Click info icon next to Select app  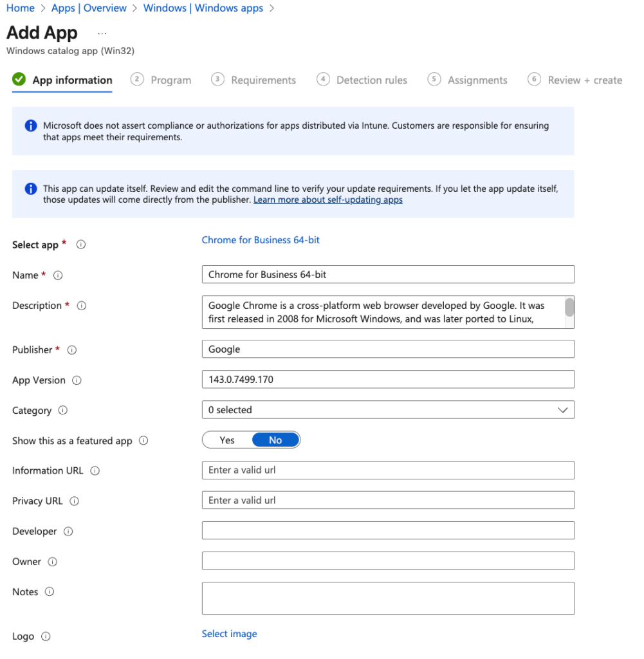coord(81,245)
